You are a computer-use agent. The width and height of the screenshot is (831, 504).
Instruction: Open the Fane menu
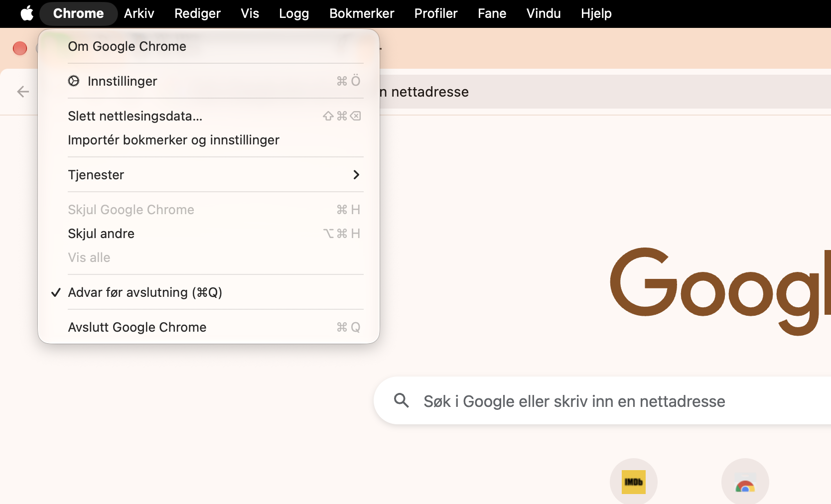(x=492, y=13)
